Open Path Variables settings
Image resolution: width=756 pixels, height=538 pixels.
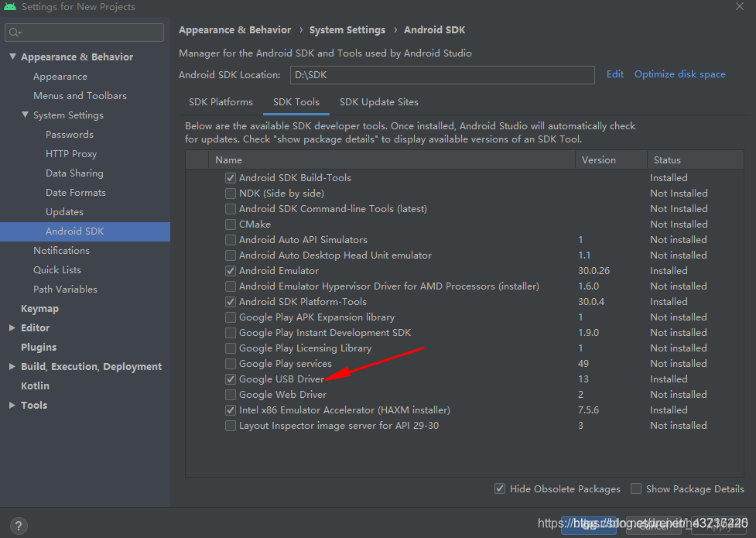pos(65,289)
